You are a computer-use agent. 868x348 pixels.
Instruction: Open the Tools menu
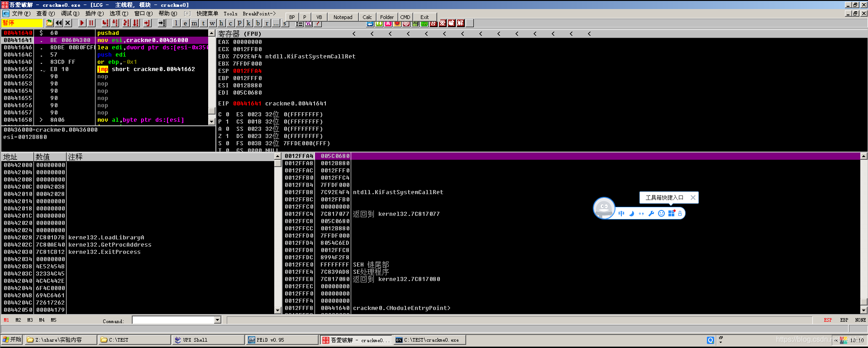[x=230, y=14]
